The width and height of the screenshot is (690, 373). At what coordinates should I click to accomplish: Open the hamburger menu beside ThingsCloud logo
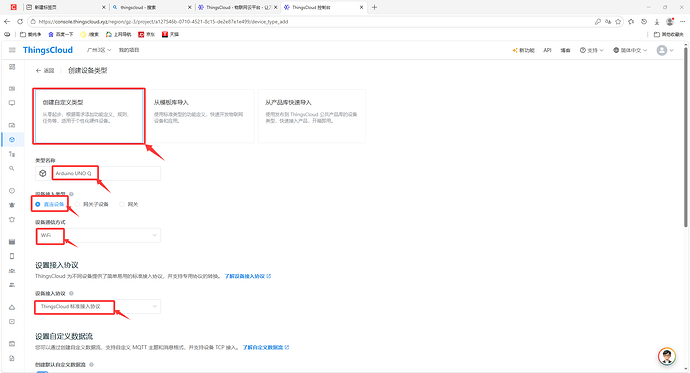coord(12,50)
